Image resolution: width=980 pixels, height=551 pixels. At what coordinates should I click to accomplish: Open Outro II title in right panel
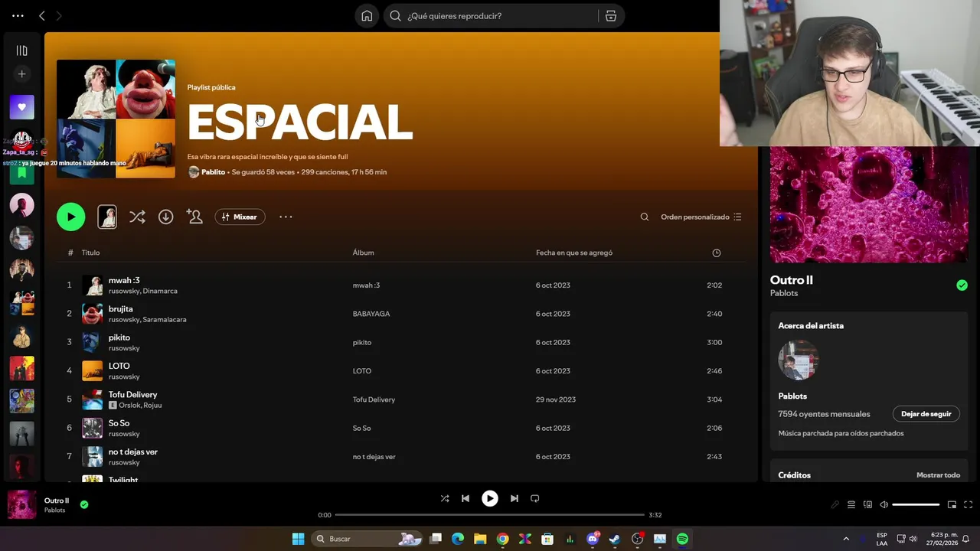pos(792,280)
